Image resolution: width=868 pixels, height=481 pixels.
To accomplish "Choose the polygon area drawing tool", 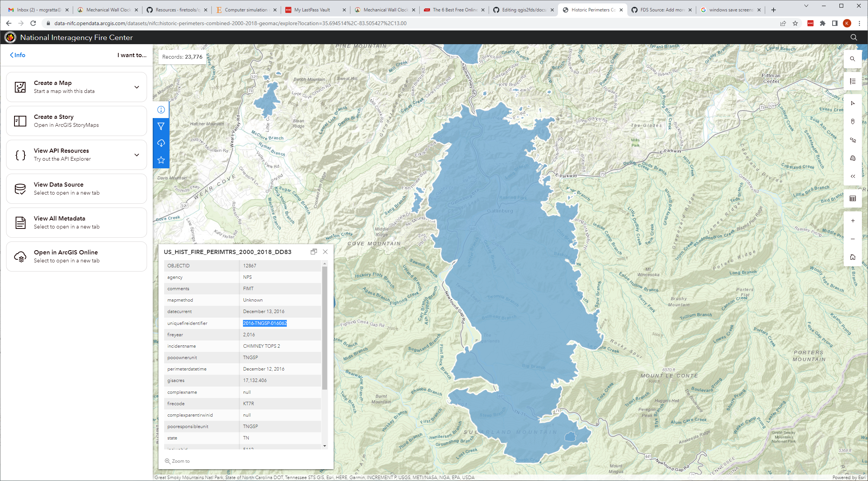I will [x=852, y=158].
